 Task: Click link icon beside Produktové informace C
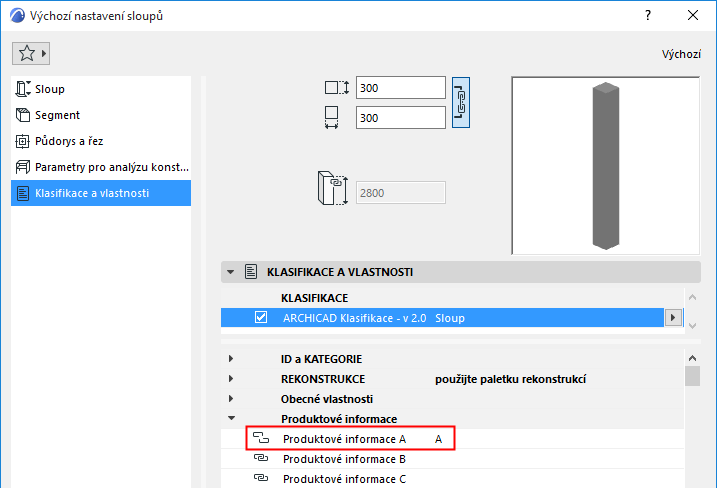point(261,478)
